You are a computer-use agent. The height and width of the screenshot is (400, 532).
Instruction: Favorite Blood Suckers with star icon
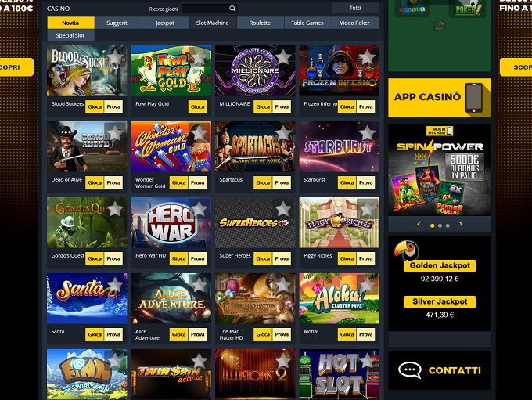click(x=115, y=56)
